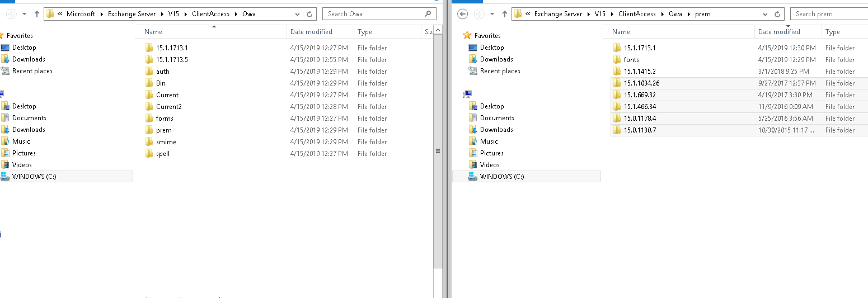Screen dimensions: 868x298
Task: Navigate to Microsoft in Owa address bar
Action: point(81,14)
